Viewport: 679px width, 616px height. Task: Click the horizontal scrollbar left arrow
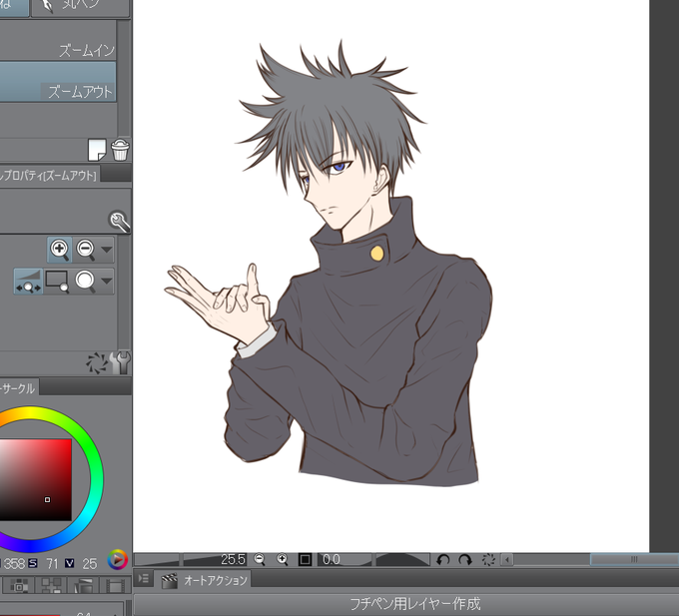[507, 560]
